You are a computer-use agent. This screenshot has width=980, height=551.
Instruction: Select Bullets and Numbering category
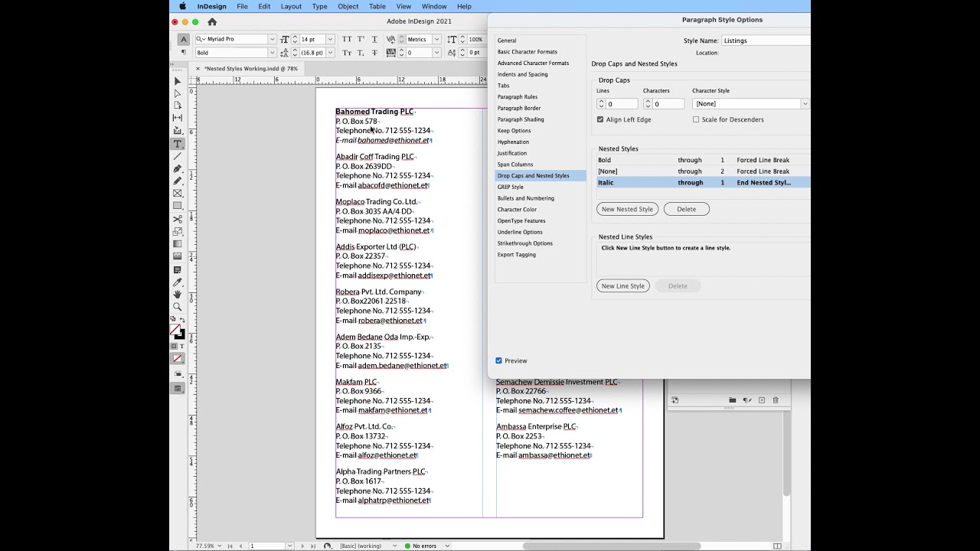526,198
